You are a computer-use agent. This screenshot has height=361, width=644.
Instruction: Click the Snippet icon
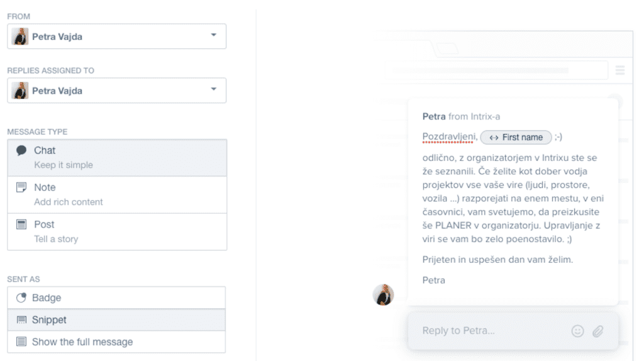click(21, 320)
